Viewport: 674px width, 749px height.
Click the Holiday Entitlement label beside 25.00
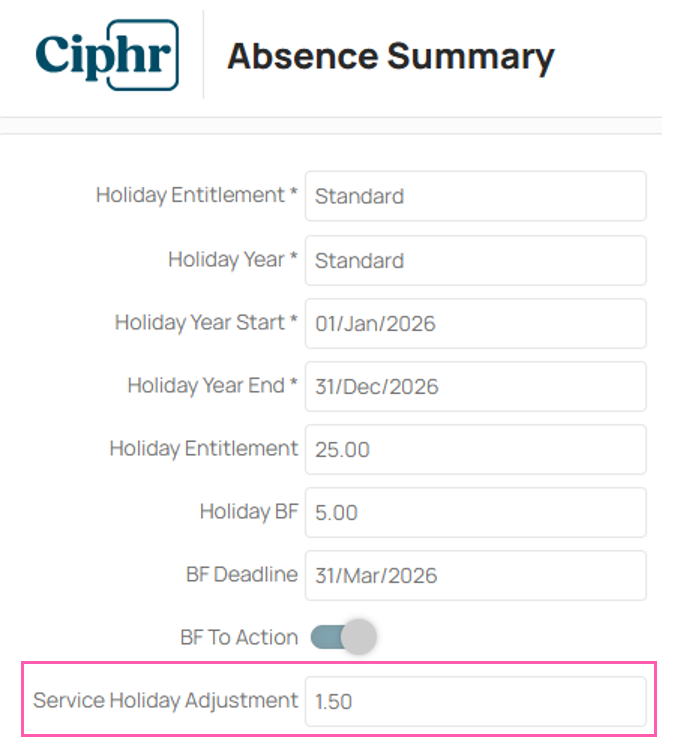[x=204, y=449]
